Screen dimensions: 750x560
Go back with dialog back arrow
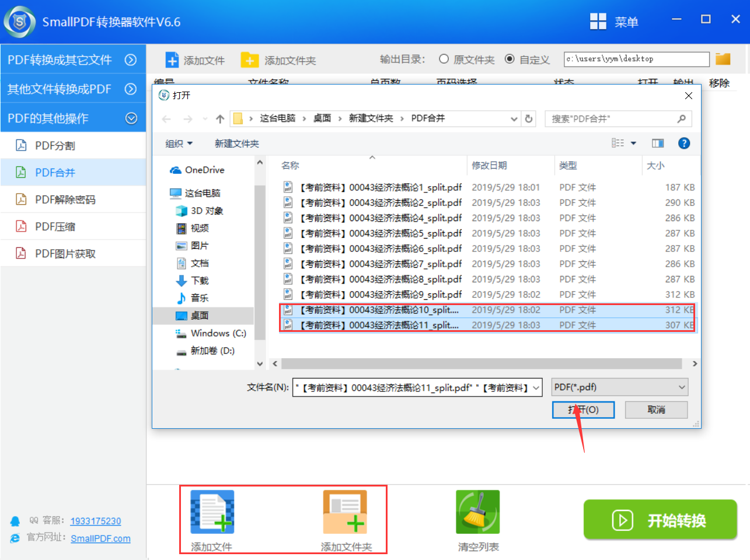tap(166, 119)
